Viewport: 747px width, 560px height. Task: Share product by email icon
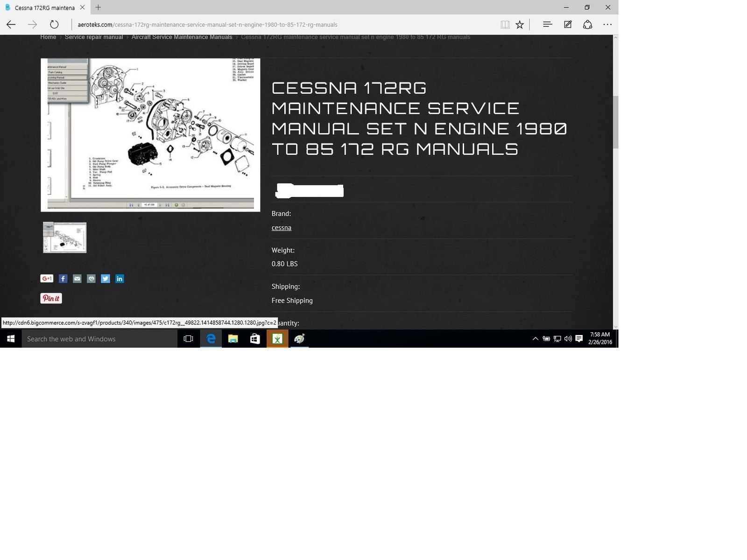click(77, 279)
